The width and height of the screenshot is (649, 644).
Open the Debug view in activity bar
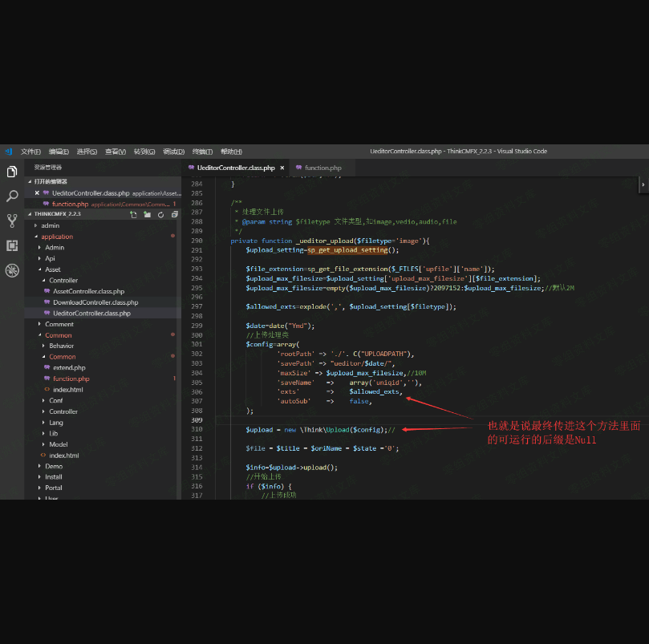[x=12, y=271]
